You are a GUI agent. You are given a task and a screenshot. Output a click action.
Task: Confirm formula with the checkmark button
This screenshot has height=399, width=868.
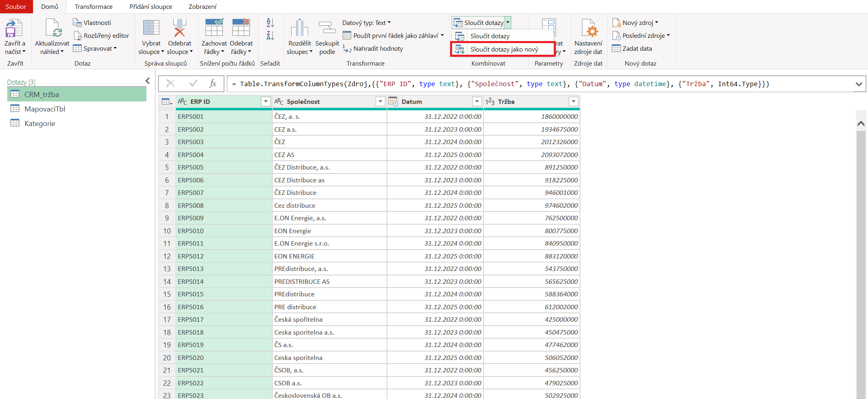193,84
